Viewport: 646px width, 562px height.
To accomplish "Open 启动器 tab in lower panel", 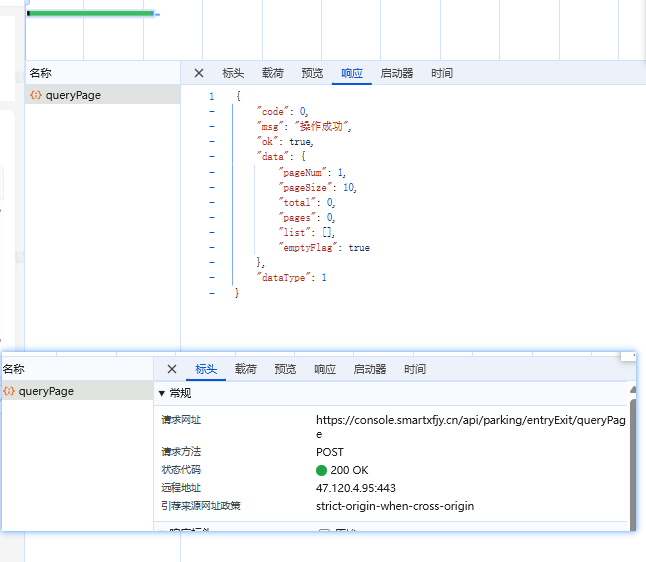I will pos(370,369).
